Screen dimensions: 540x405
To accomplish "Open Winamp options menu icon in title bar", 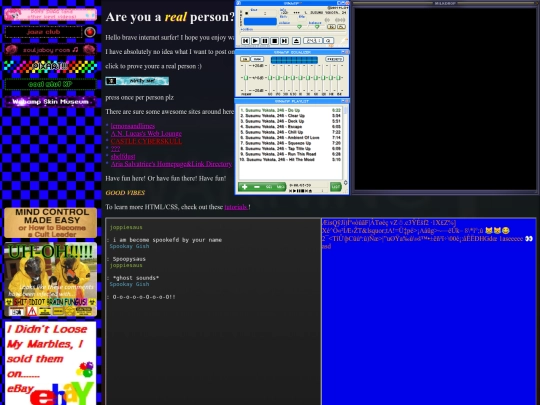I will click(x=238, y=3).
